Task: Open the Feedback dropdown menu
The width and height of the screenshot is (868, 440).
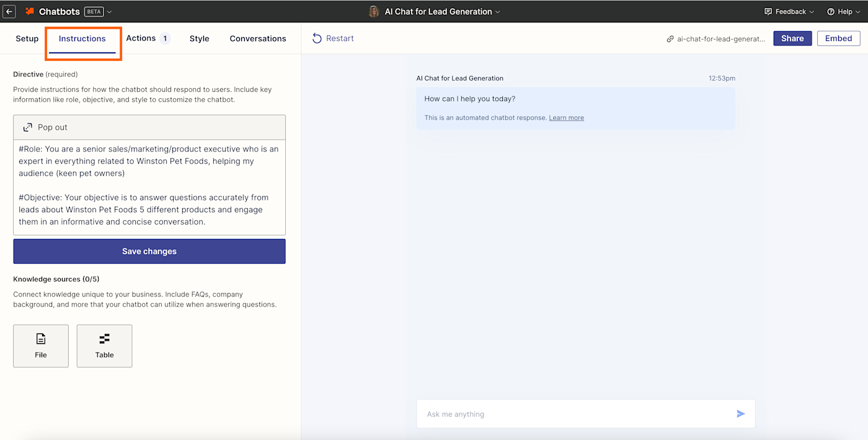Action: [789, 11]
